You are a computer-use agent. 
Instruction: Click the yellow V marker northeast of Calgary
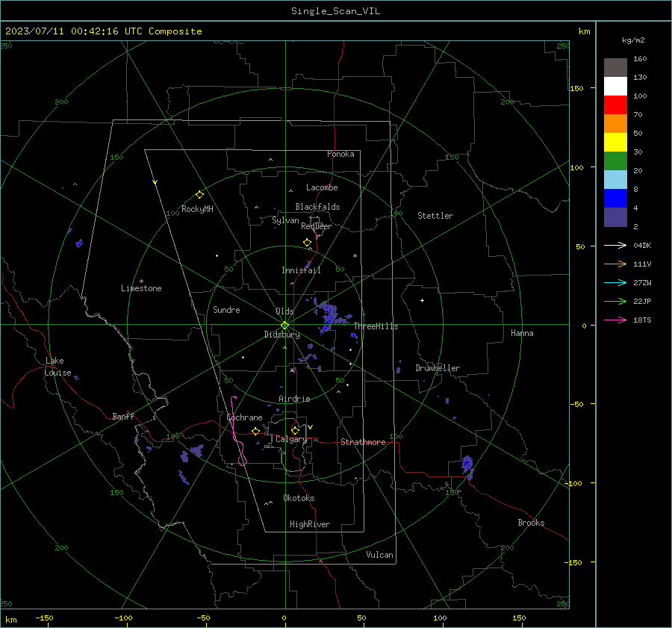pyautogui.click(x=311, y=427)
